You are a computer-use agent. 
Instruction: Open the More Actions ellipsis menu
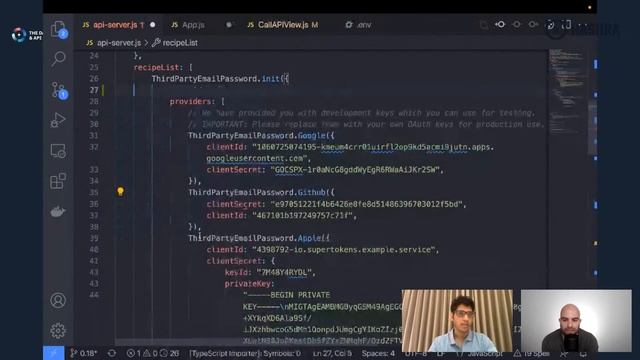tap(583, 25)
